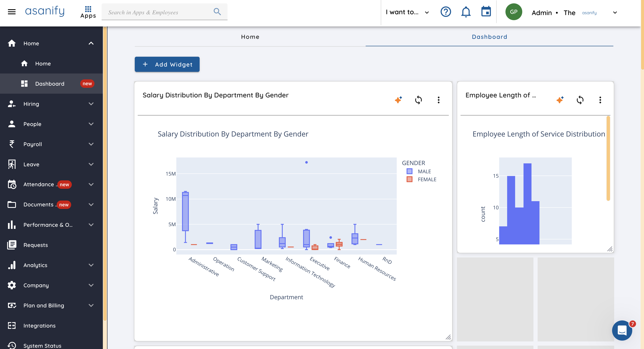Open the "I want to..." dropdown

click(407, 12)
